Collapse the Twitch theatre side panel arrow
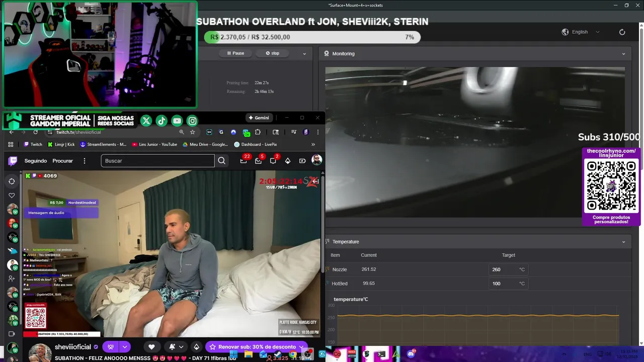This screenshot has width=644, height=362. 315,181
